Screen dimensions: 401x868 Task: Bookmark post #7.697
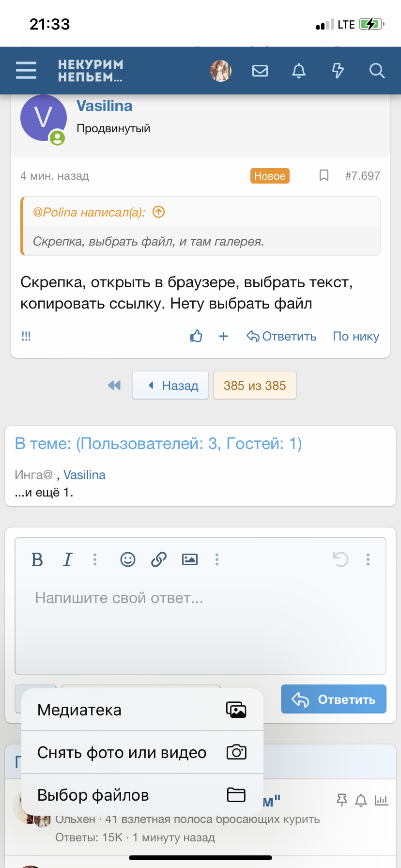click(x=324, y=175)
